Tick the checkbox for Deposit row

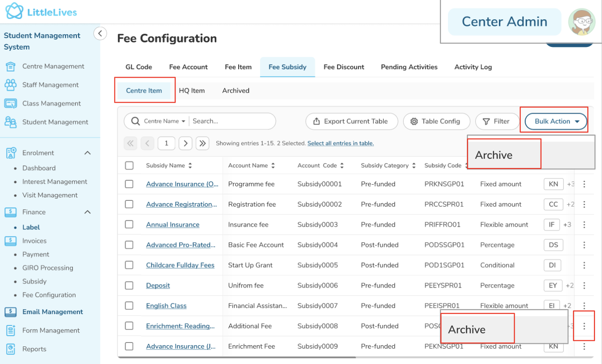tap(129, 285)
